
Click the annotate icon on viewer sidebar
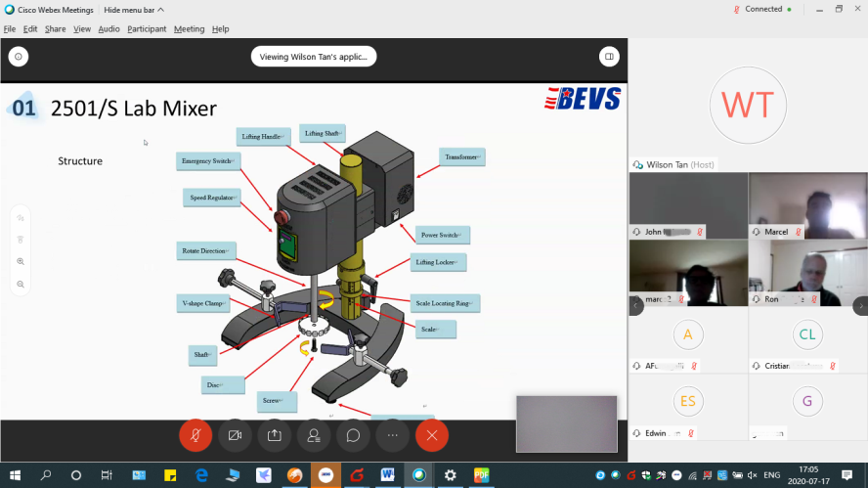coord(21,218)
